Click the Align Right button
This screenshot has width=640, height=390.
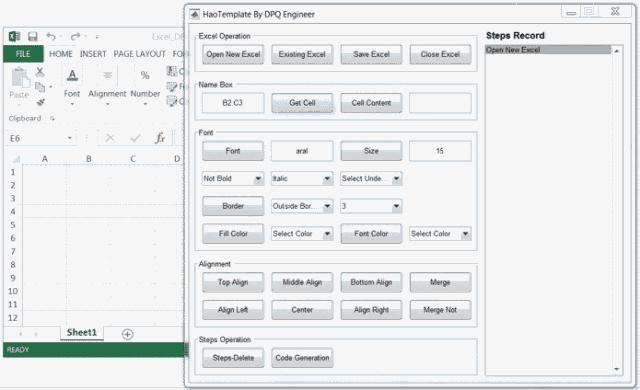click(371, 310)
